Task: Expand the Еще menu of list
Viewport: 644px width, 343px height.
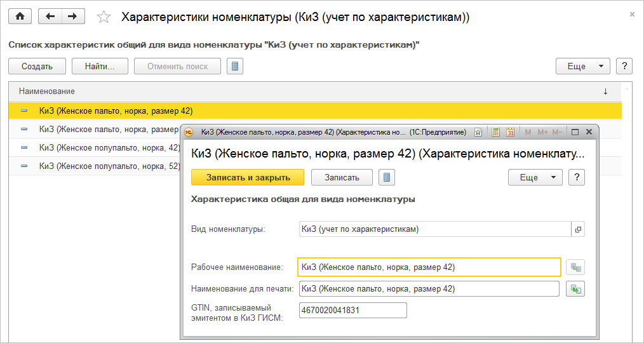Action: pos(582,66)
